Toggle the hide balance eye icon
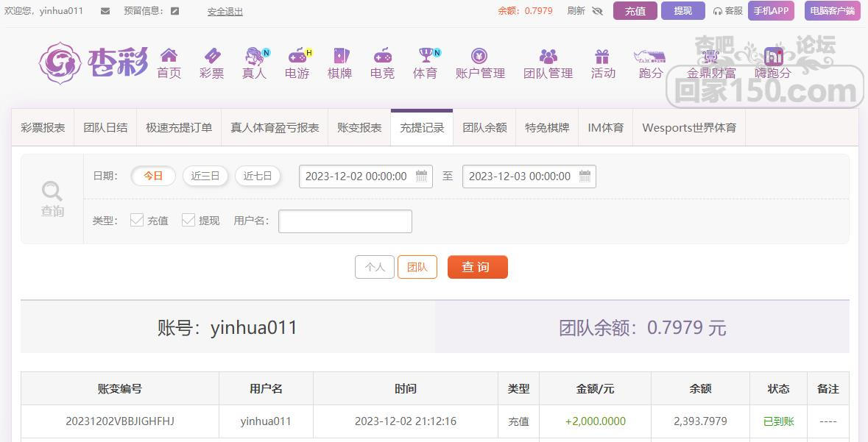868x442 pixels. [597, 11]
